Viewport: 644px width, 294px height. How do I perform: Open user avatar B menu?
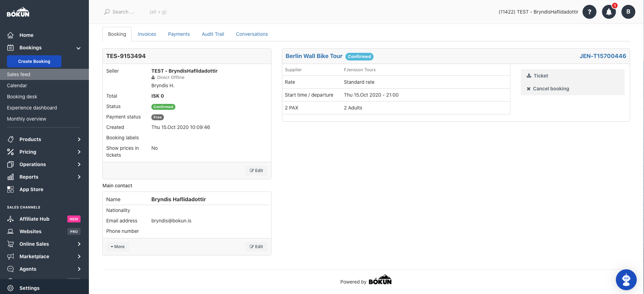[x=628, y=12]
